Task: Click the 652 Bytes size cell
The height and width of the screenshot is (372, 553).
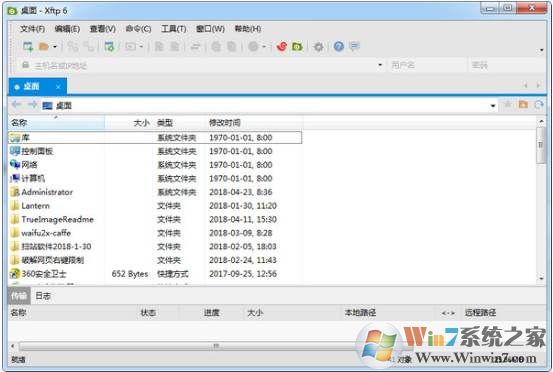Action: coord(130,274)
